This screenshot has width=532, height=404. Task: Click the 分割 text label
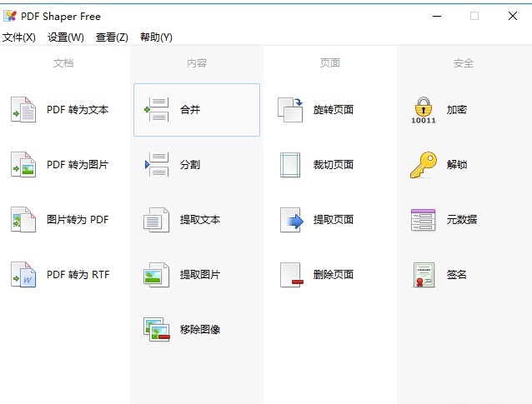coord(190,164)
